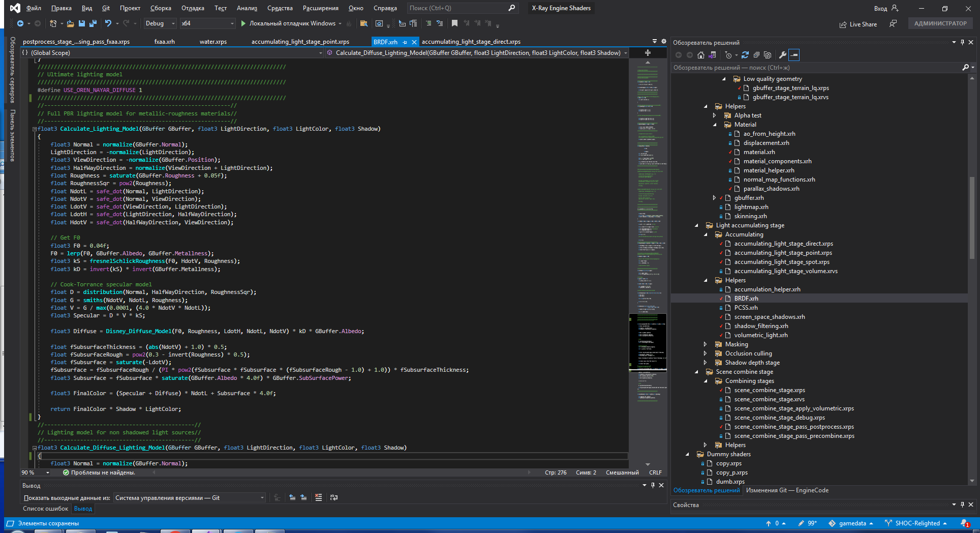The width and height of the screenshot is (980, 533).
Task: Click the Live Share button
Action: coord(858,24)
